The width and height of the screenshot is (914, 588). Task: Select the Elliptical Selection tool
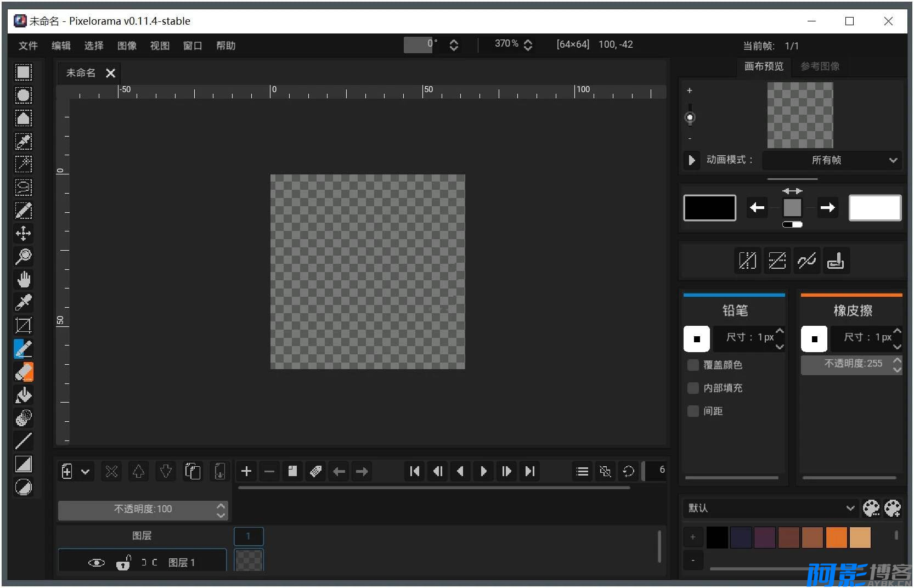coord(24,95)
